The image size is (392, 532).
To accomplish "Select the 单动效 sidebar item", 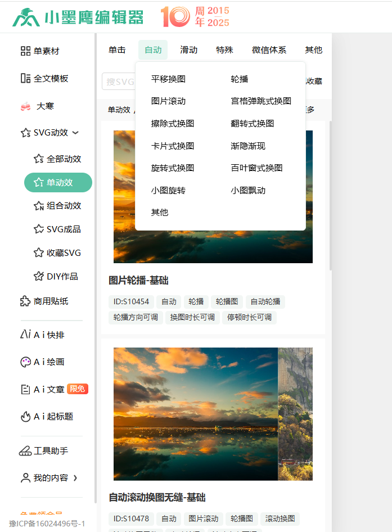I will (x=58, y=183).
